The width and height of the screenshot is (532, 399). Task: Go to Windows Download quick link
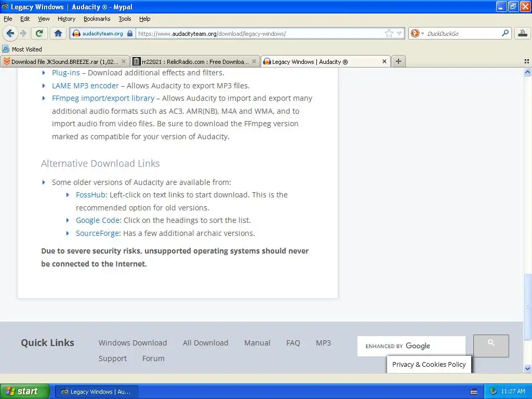132,343
